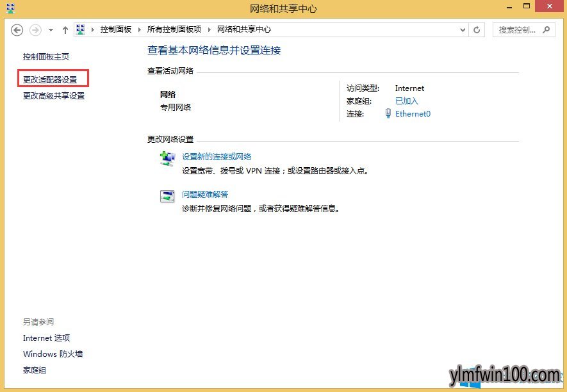567x392 pixels.
Task: Click the 专用网络 network type text
Action: click(176, 108)
